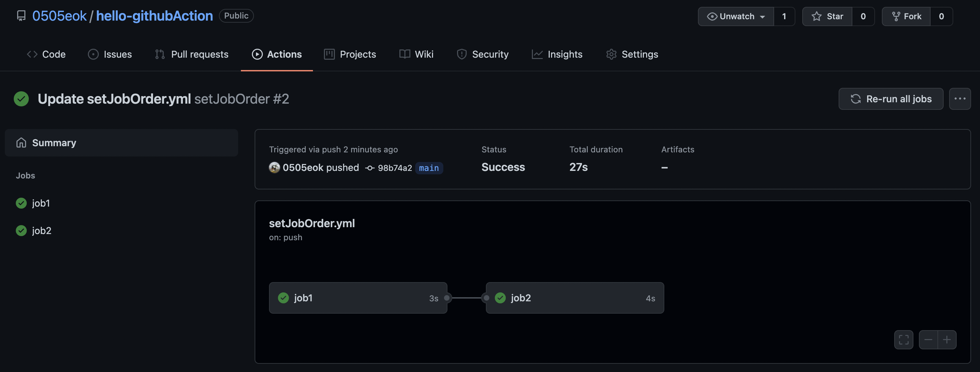The image size is (980, 372).
Task: Click the Public visibility badge
Action: point(236,15)
